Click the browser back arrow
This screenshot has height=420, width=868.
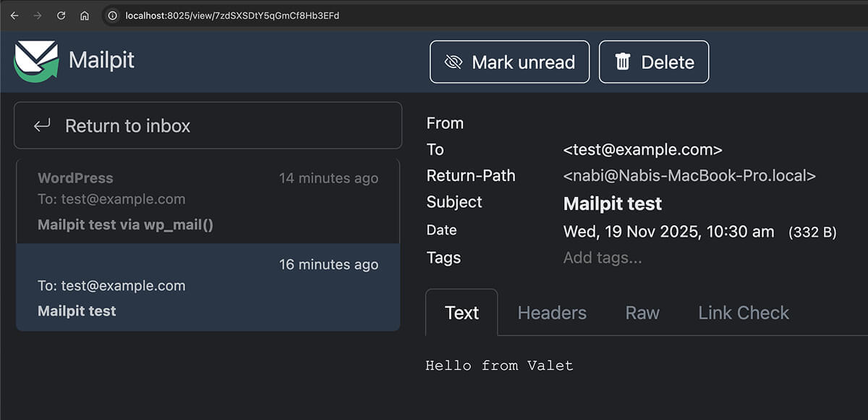point(14,14)
